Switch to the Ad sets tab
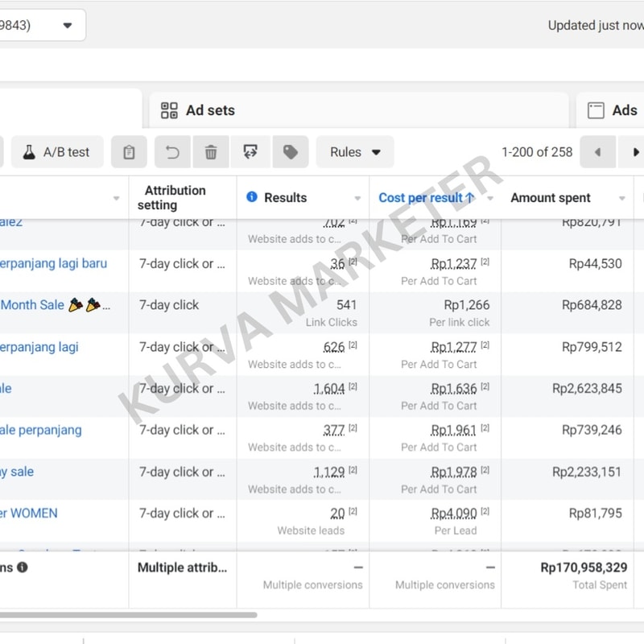The height and width of the screenshot is (644, 644). (358, 110)
